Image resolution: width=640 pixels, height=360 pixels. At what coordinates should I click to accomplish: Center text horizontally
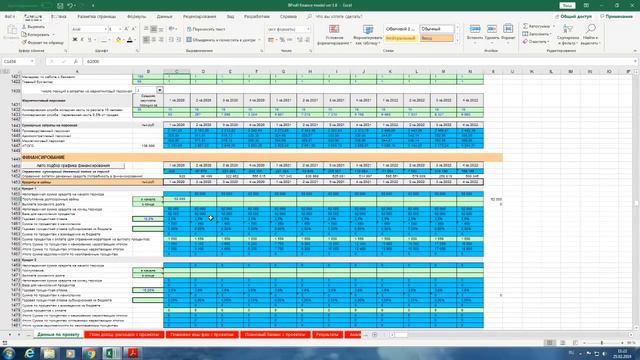pos(153,40)
